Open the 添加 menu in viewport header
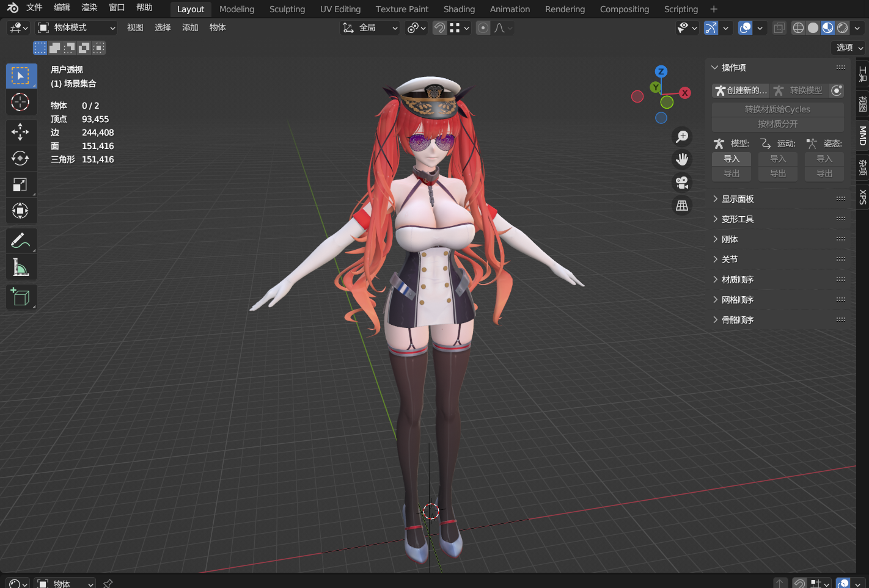This screenshot has width=869, height=588. pos(190,28)
